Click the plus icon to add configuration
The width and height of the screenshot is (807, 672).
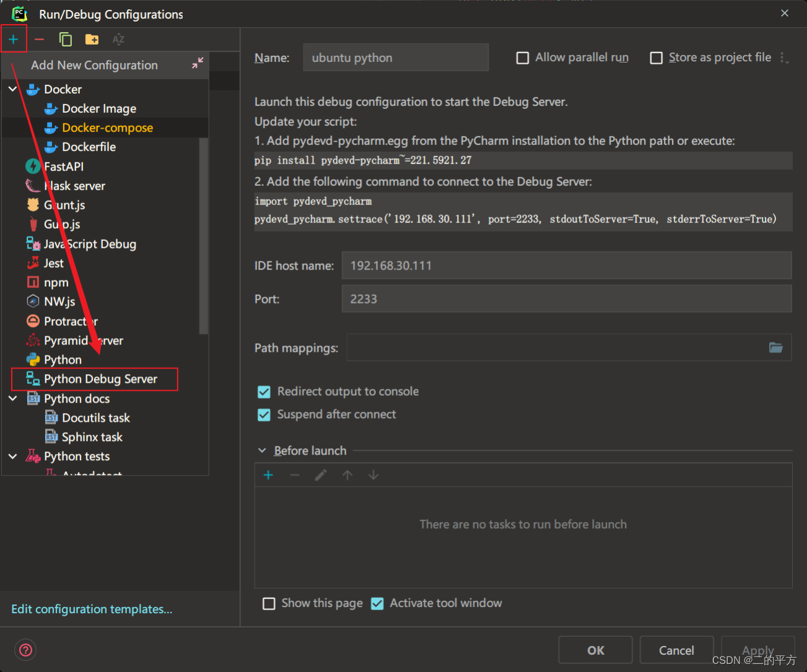click(13, 40)
